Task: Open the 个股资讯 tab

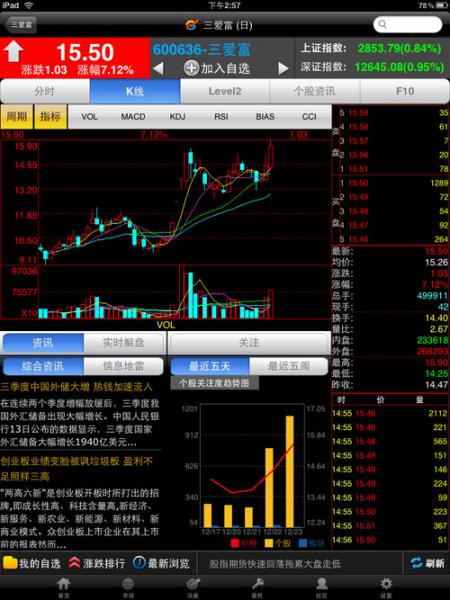Action: pos(315,91)
